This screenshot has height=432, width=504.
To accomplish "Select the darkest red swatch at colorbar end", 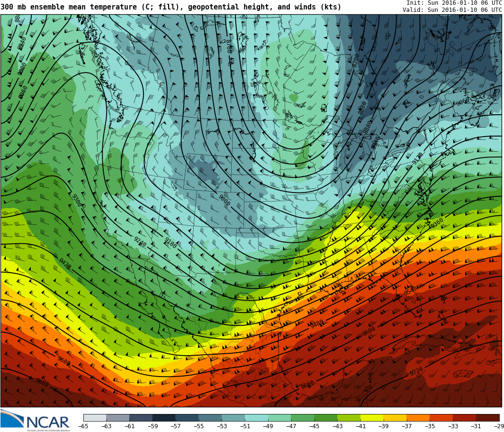I will point(487,418).
